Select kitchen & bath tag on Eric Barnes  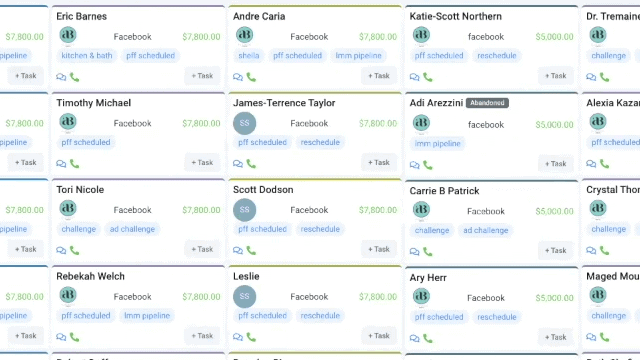87,56
